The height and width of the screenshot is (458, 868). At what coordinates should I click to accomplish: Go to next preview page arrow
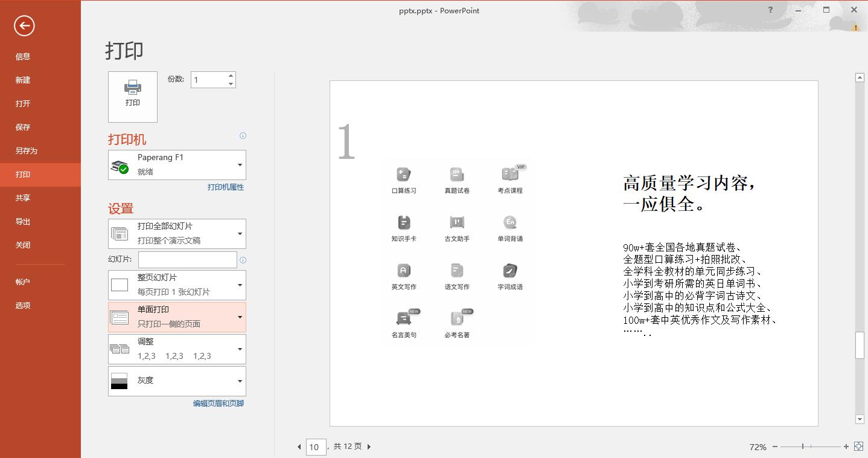click(x=369, y=447)
